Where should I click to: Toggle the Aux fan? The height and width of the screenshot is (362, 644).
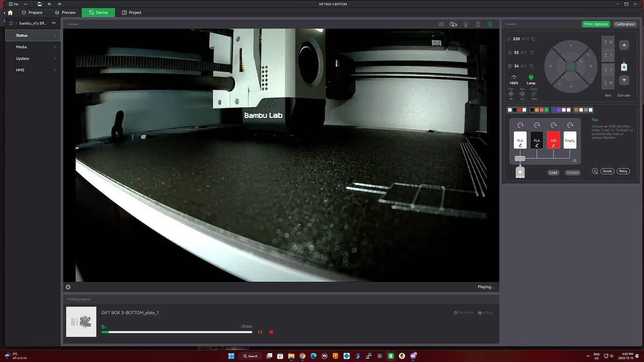522,94
